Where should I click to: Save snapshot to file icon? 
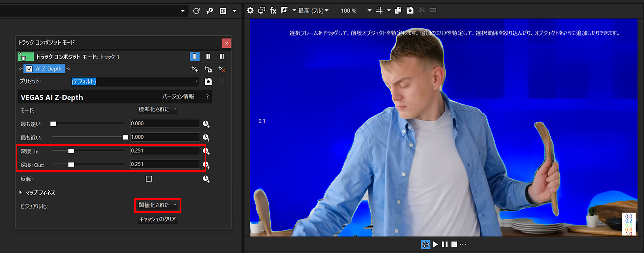point(410,10)
